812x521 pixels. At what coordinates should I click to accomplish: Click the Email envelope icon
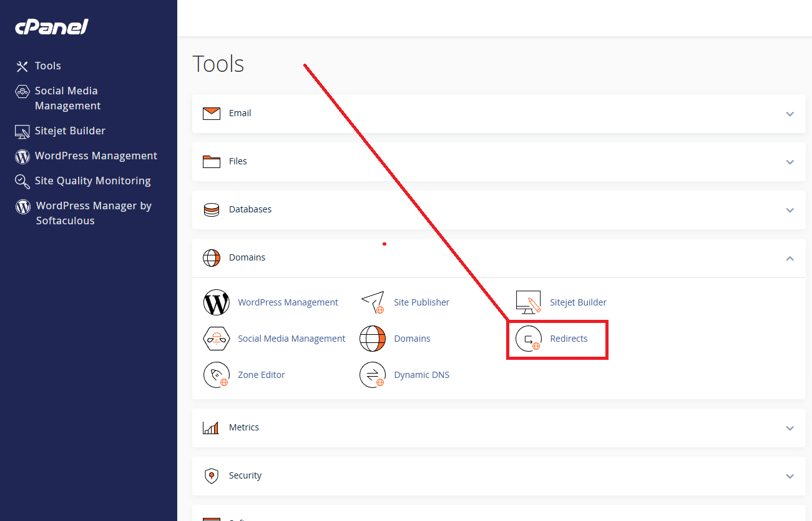(212, 114)
